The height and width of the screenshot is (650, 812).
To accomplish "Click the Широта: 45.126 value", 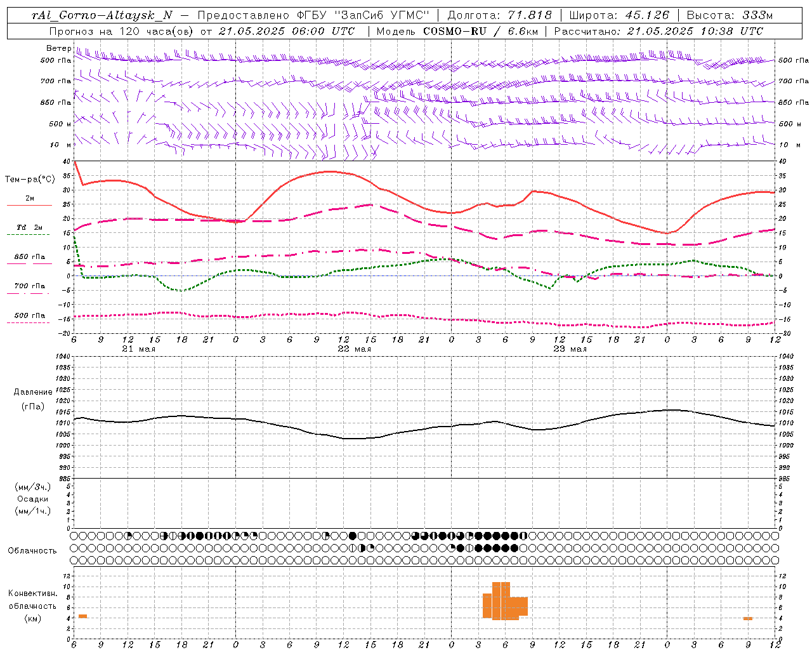I will point(619,15).
